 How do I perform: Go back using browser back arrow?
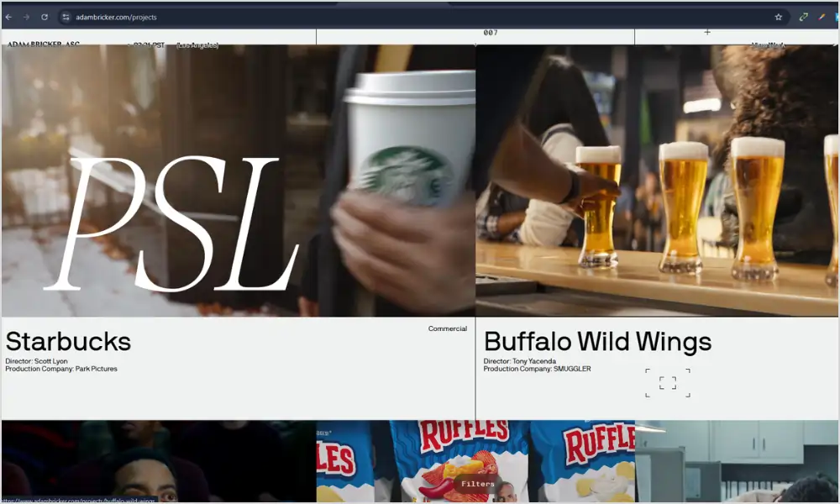(8, 17)
